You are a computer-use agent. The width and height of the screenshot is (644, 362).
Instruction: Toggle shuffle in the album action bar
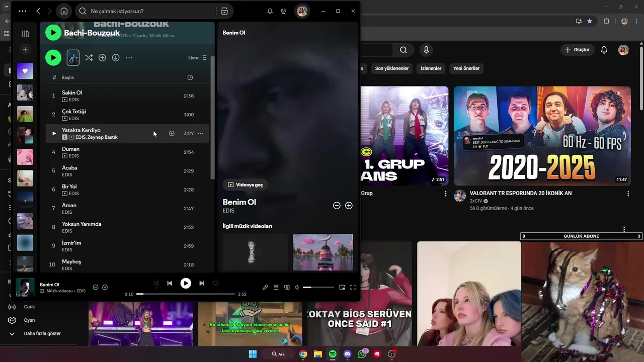(x=89, y=58)
